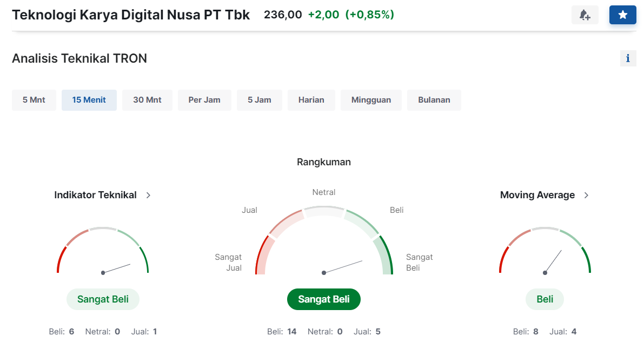Click the Rangkuman summary gauge needle
Viewport: 644px width, 356px height.
point(343,267)
